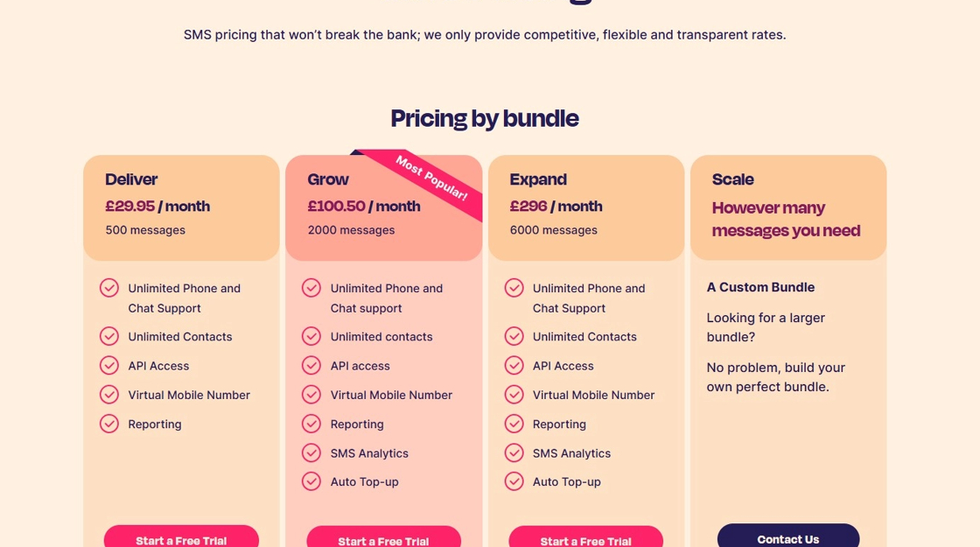Click the check icon next to 'Virtual Mobile Number' in Grow

(x=311, y=395)
